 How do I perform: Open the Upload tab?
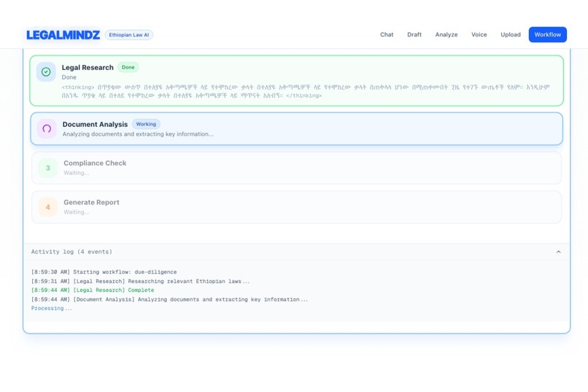coord(511,34)
